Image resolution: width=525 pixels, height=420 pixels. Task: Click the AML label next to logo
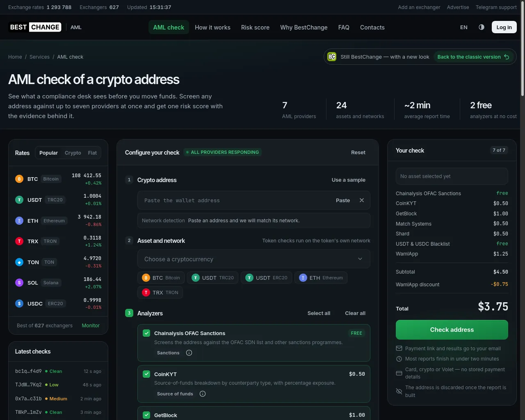click(x=76, y=27)
